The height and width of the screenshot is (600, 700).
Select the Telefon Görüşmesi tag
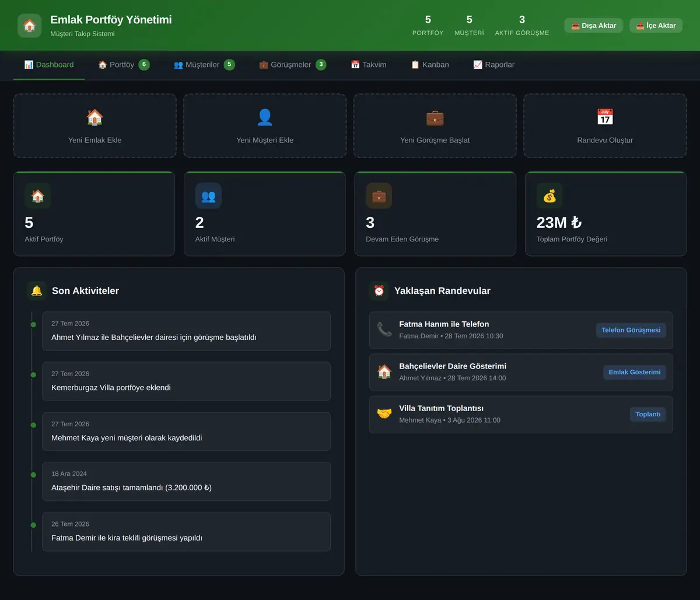[631, 330]
